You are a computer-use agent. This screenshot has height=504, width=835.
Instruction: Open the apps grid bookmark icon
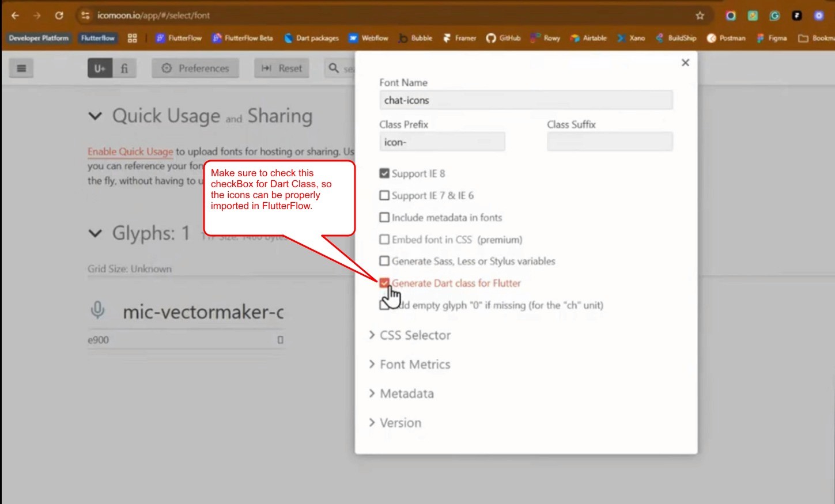tap(133, 38)
